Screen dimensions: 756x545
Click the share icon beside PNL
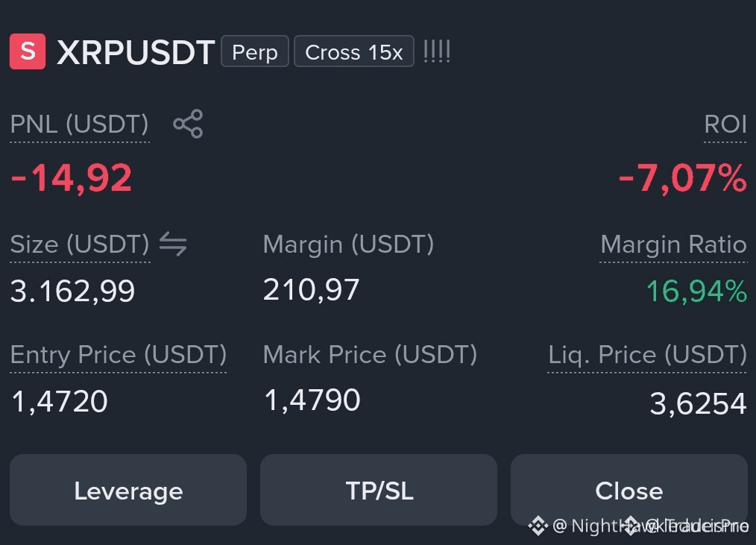click(x=188, y=124)
